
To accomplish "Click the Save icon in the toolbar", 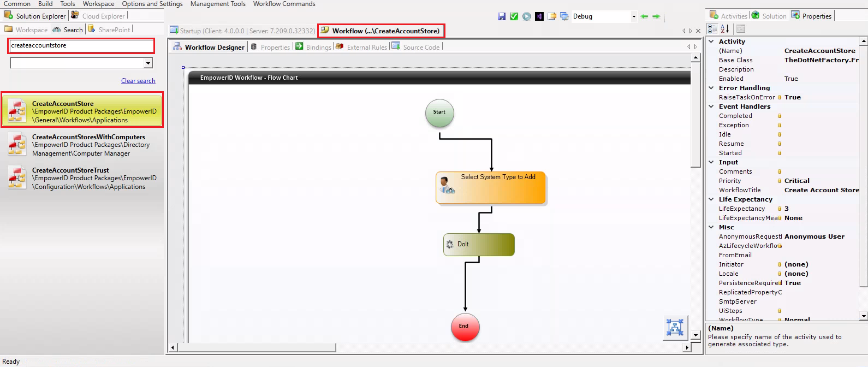I will tap(502, 16).
